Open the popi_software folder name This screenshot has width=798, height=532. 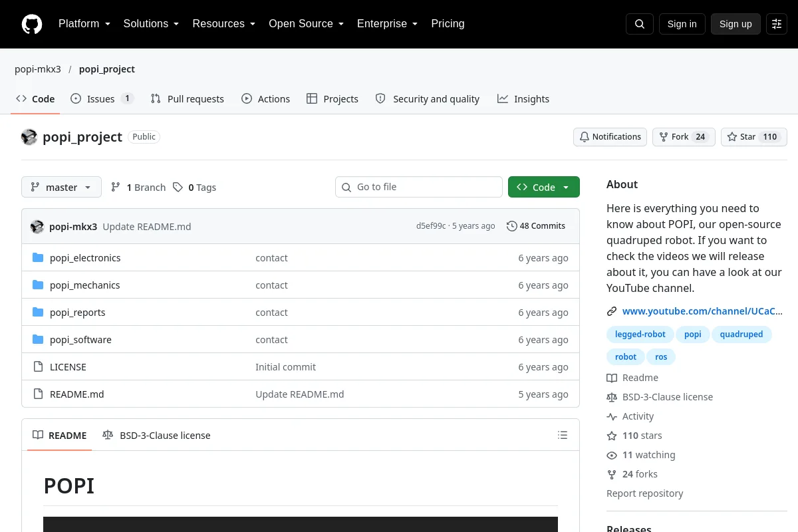click(x=80, y=340)
